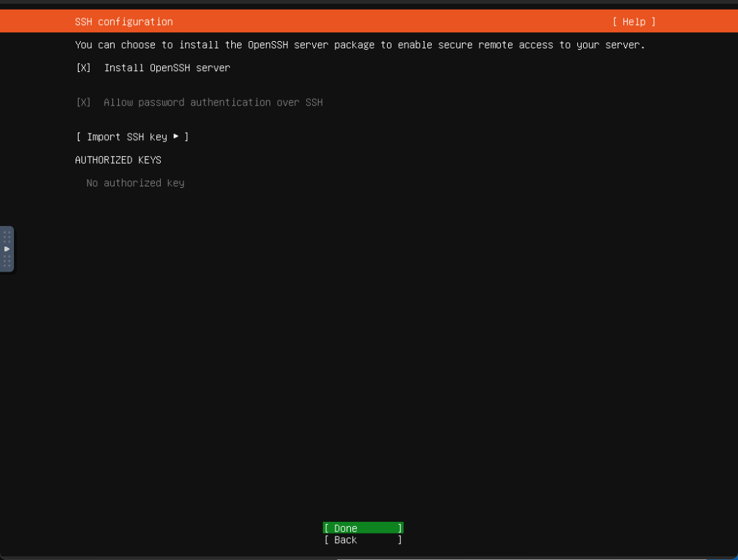Click the horizontal scrollbar at bottom edge
The height and width of the screenshot is (560, 738).
[x=514, y=558]
